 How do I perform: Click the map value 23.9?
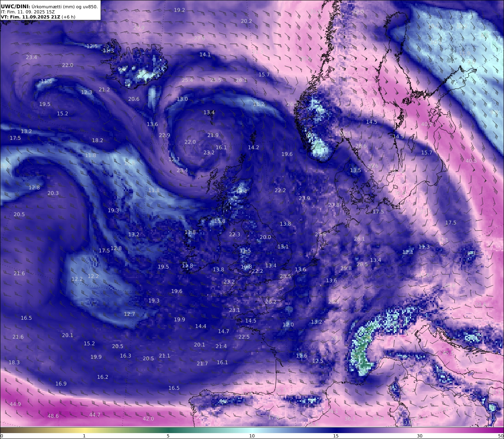304,198
